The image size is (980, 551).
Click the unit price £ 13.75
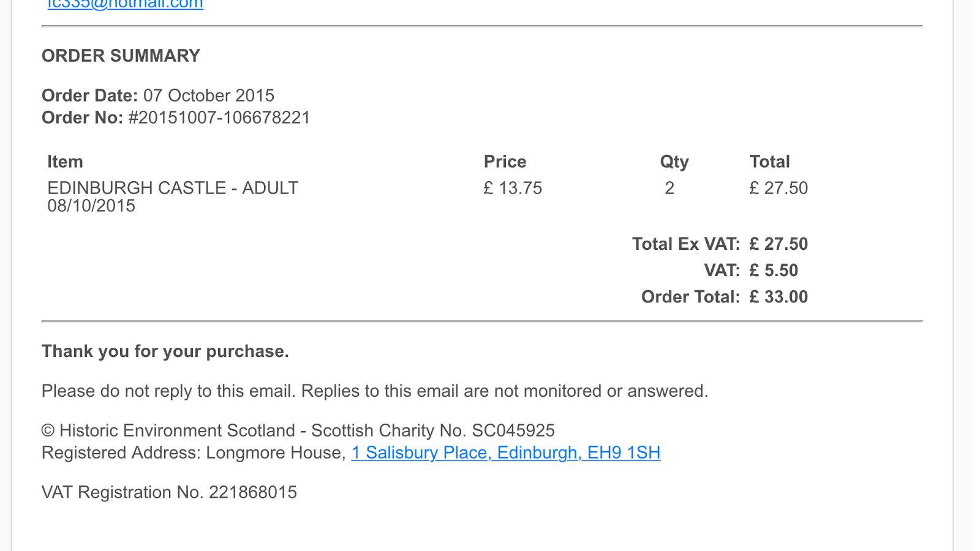point(513,188)
